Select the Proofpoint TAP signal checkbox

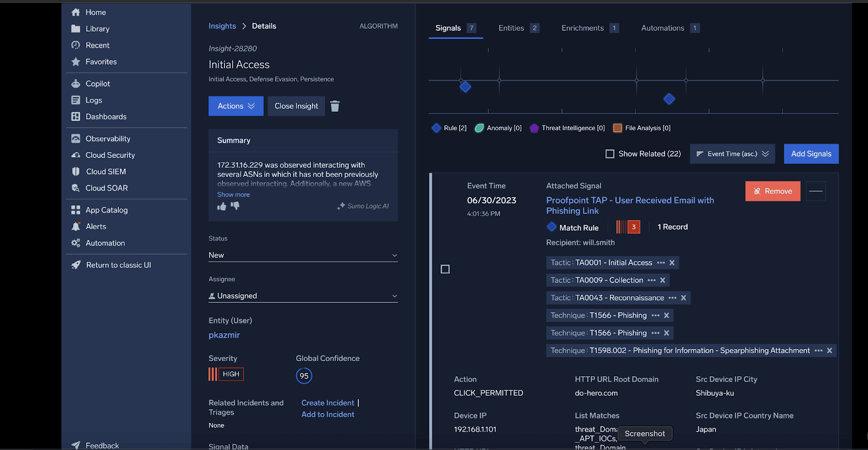[x=445, y=269]
